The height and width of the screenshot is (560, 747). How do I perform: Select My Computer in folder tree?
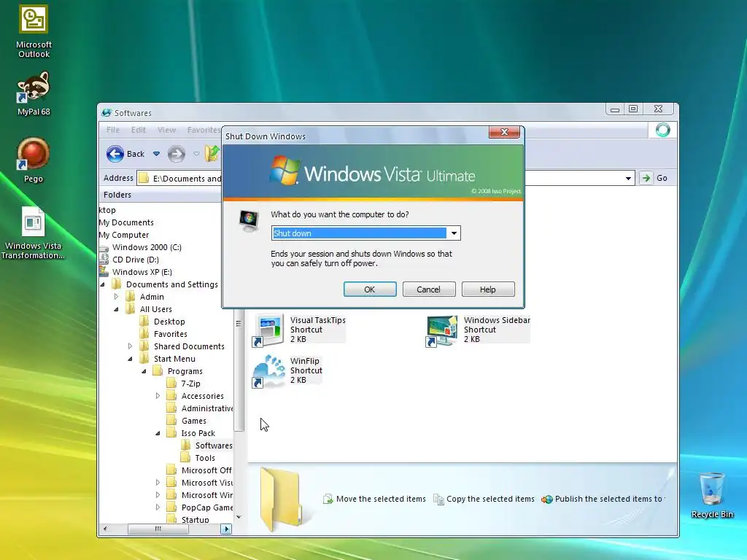point(124,235)
